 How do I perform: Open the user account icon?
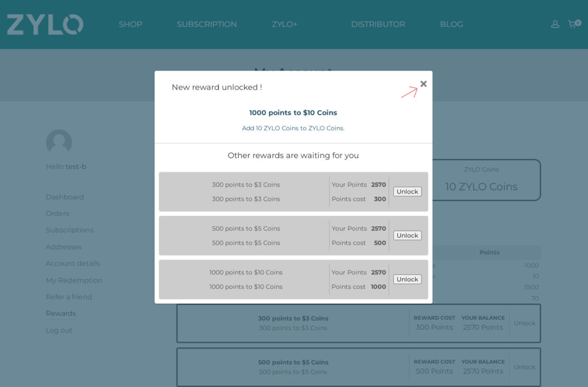[555, 24]
